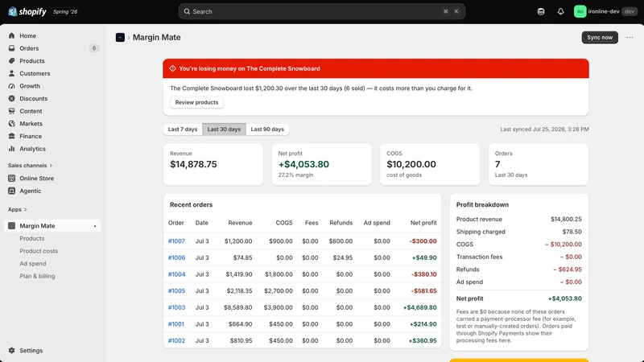Viewport: 644px width, 362px height.
Task: Open order #1002 link
Action: point(176,340)
